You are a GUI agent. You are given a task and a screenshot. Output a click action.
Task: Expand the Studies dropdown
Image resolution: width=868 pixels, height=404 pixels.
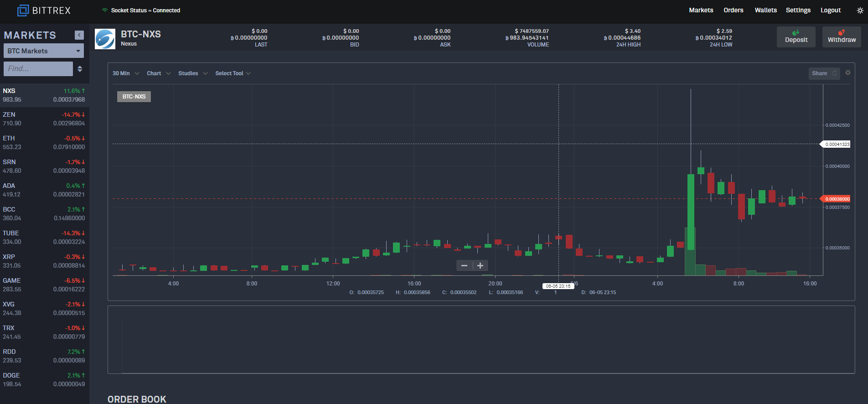tap(193, 73)
